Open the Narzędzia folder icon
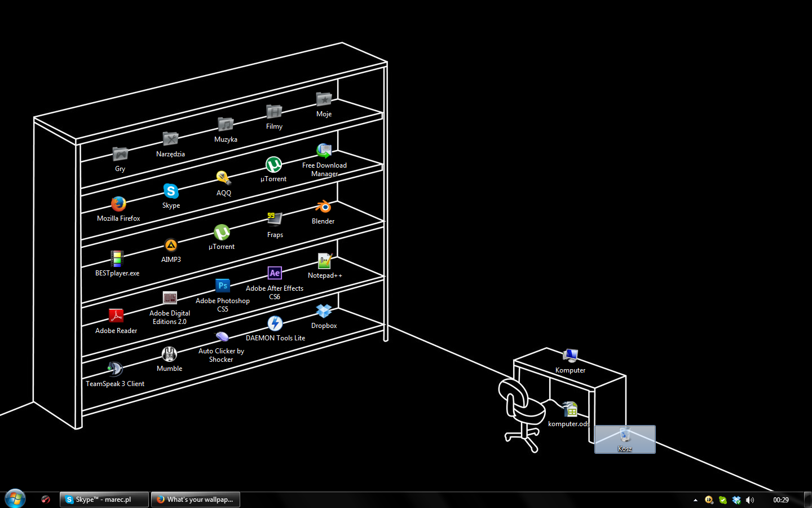The width and height of the screenshot is (812, 508). [x=170, y=139]
